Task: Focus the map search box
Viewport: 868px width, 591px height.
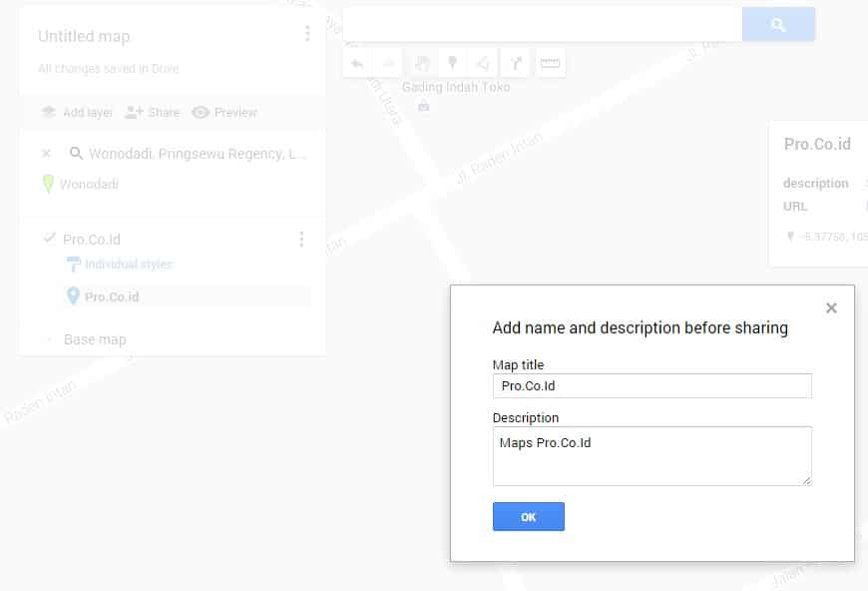Action: click(543, 24)
